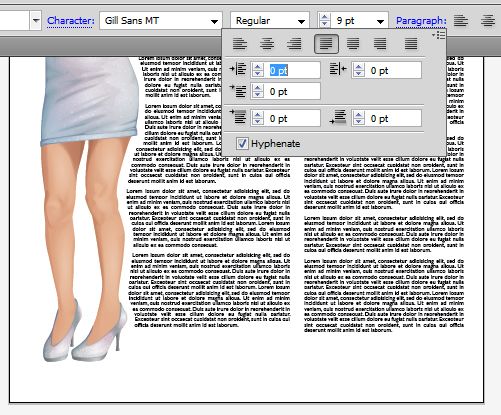Click the space after paragraph field
The height and width of the screenshot is (415, 501).
coord(393,118)
